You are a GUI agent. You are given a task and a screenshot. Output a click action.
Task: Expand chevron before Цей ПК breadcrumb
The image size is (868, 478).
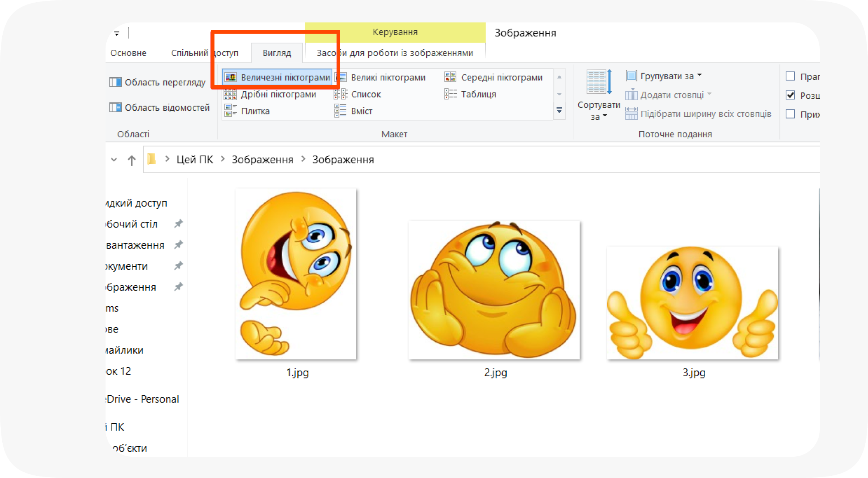[x=167, y=159]
